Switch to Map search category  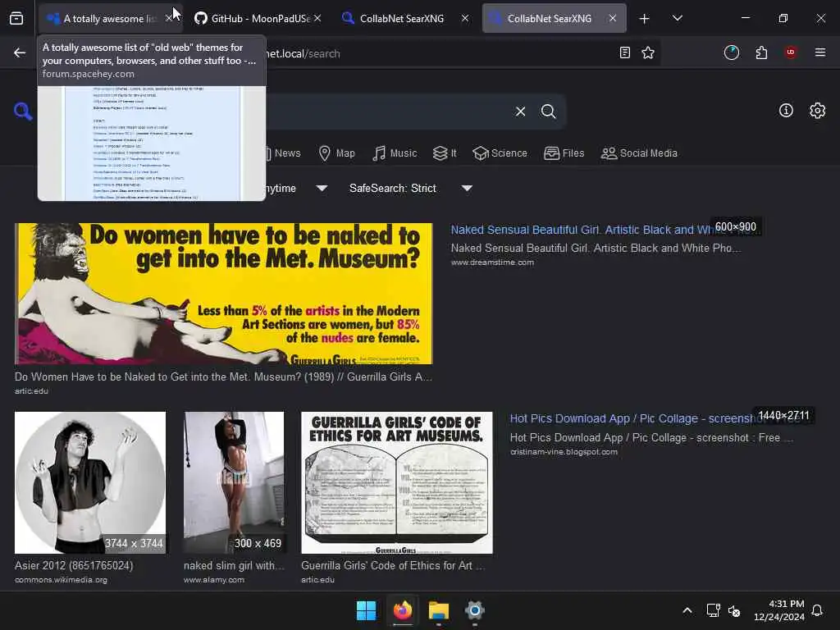337,153
